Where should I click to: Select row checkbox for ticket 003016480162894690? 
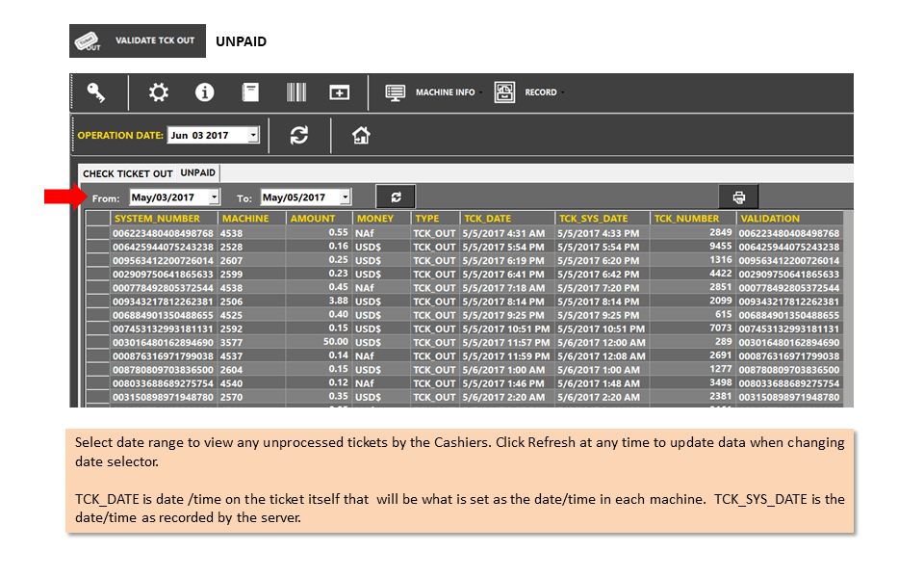(98, 342)
